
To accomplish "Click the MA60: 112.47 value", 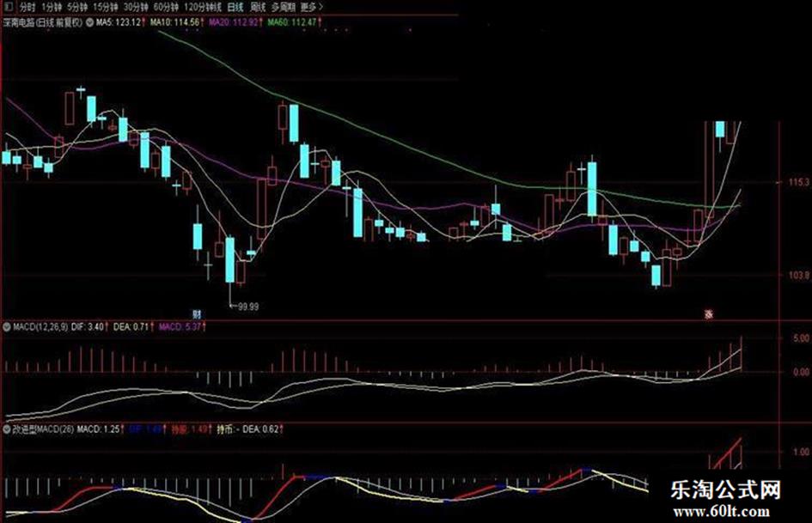I will coord(291,23).
